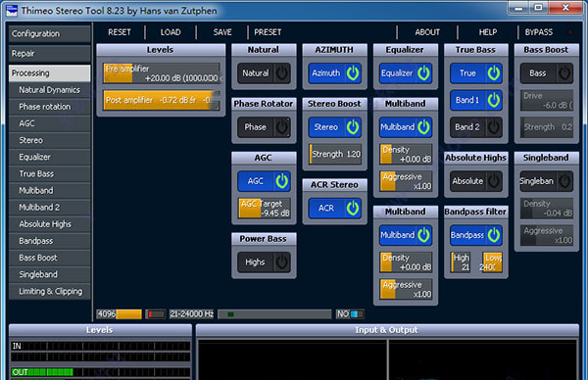Open Bass Boost in the sidebar
588x380 pixels.
[49, 258]
